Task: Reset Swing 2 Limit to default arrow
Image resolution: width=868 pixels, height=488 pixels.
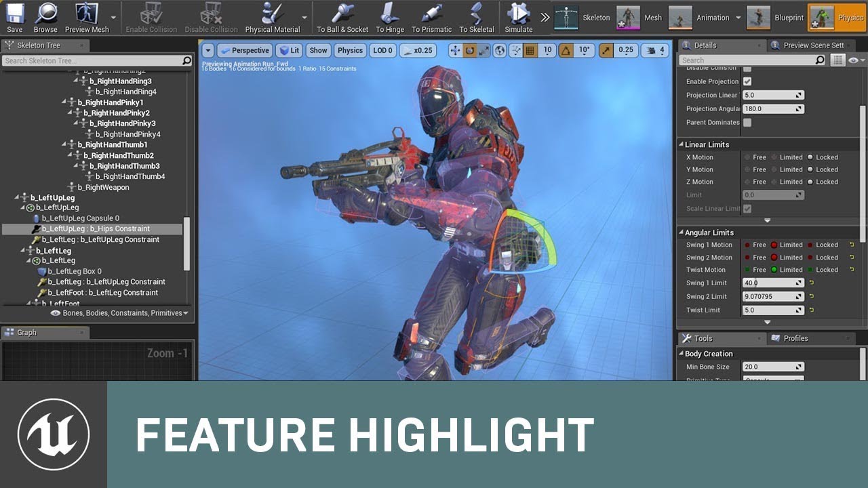Action: coord(812,296)
